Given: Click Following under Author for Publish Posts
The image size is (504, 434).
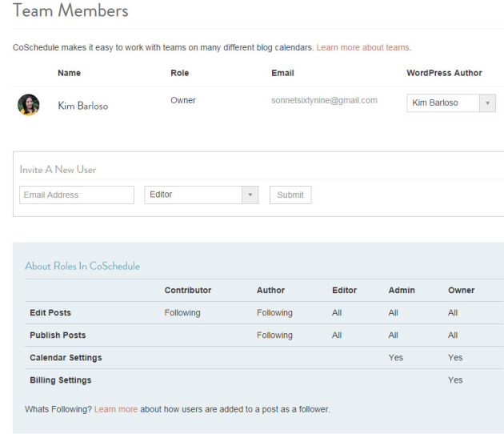Looking at the screenshot, I should (x=274, y=336).
